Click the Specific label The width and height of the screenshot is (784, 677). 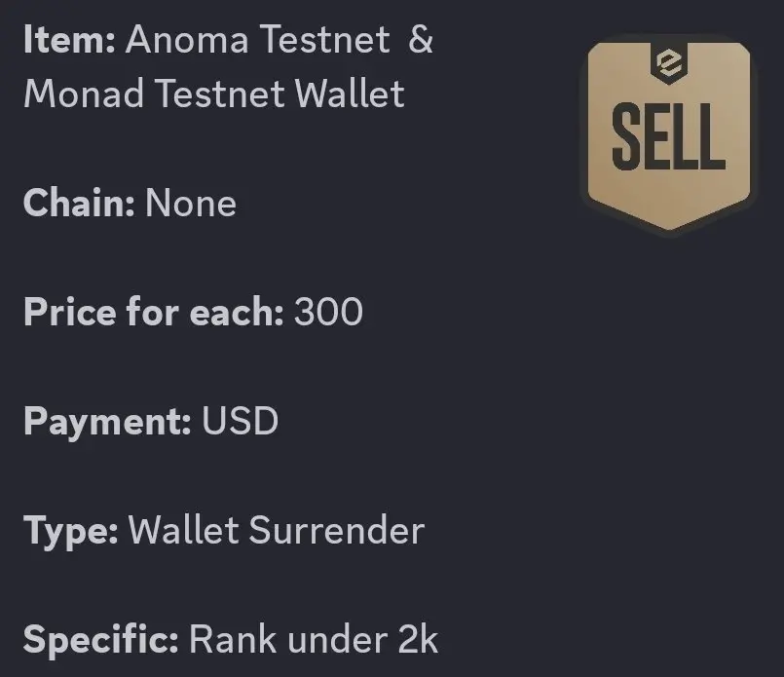click(x=100, y=640)
